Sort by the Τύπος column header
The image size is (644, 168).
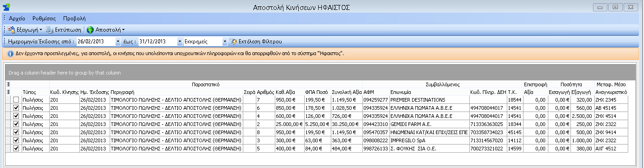[x=35, y=92]
